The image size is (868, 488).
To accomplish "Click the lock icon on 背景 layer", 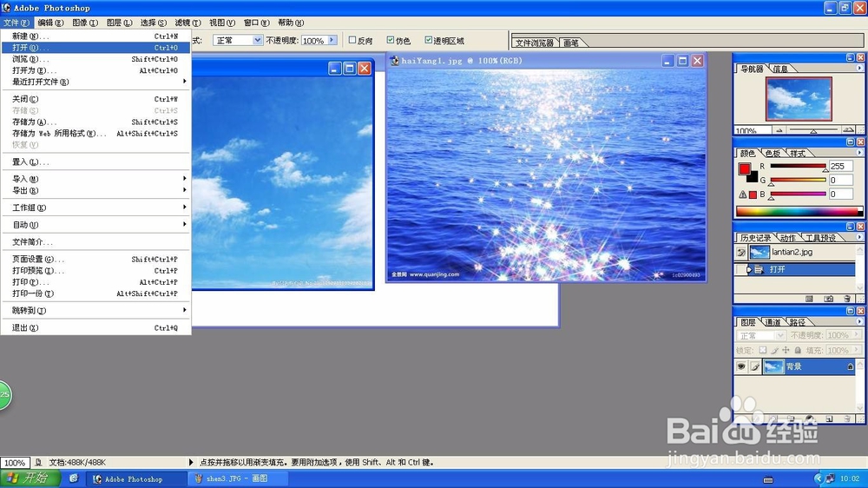I will [x=851, y=366].
